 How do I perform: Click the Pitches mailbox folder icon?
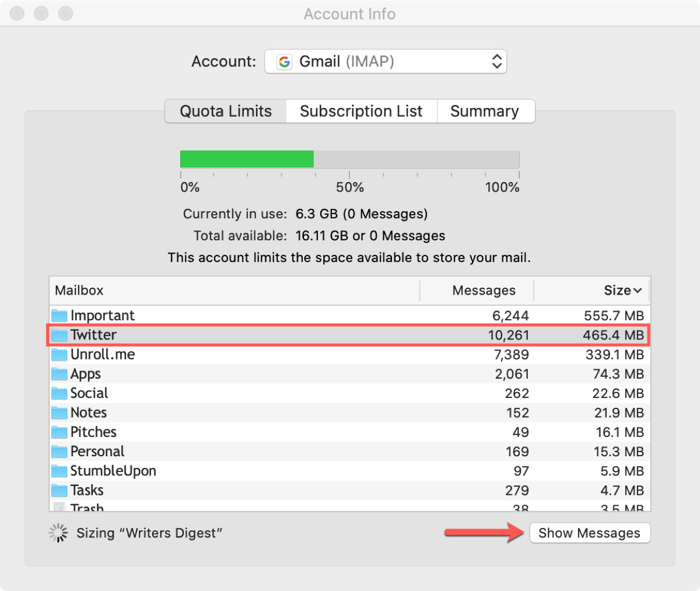(59, 432)
